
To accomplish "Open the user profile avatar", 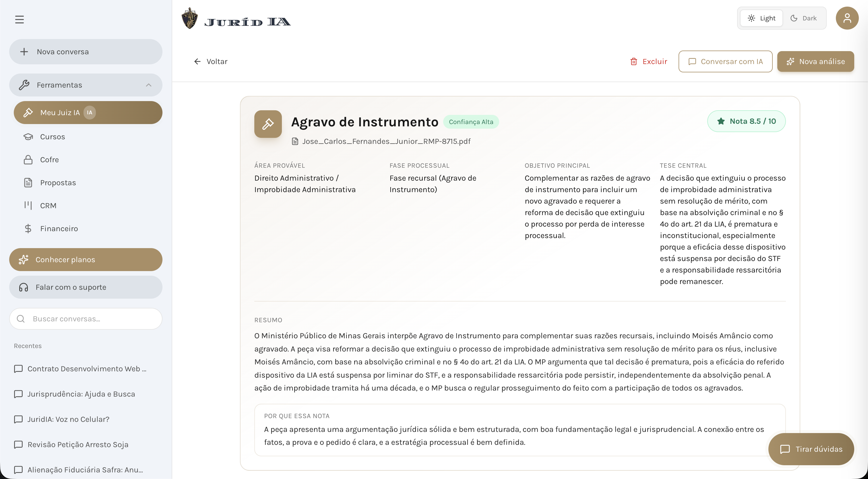I will [x=847, y=18].
